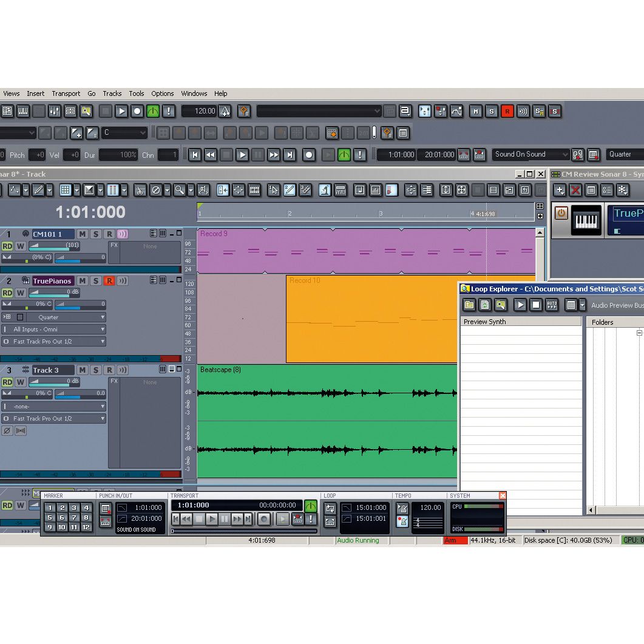Select the pencil draw tool in Track toolbar

pyautogui.click(x=38, y=190)
